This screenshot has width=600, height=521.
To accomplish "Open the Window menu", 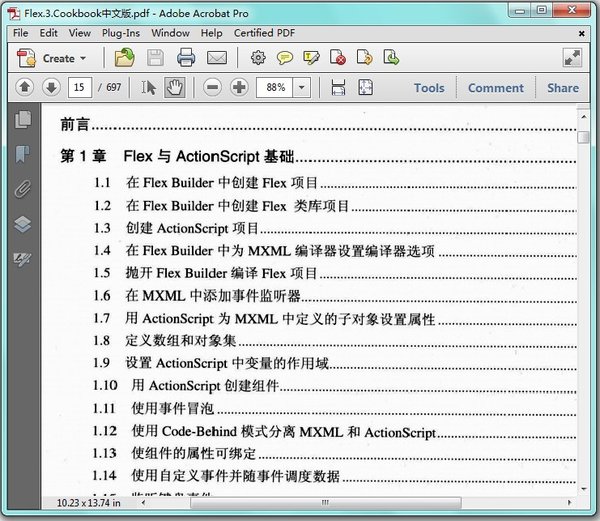I will [170, 33].
